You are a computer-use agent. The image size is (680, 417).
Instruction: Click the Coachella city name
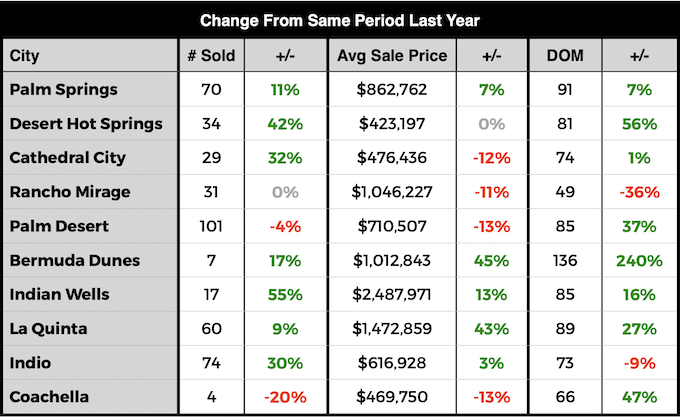click(50, 396)
